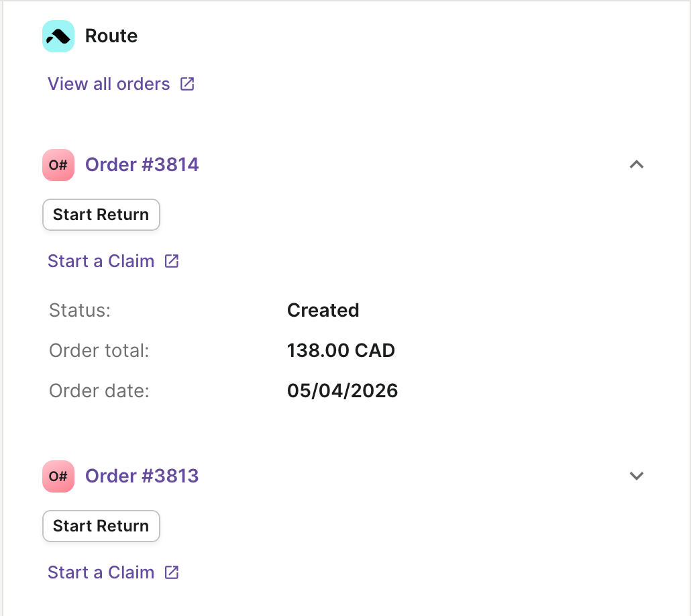Click the O# badge icon for Order #3814

pos(58,165)
